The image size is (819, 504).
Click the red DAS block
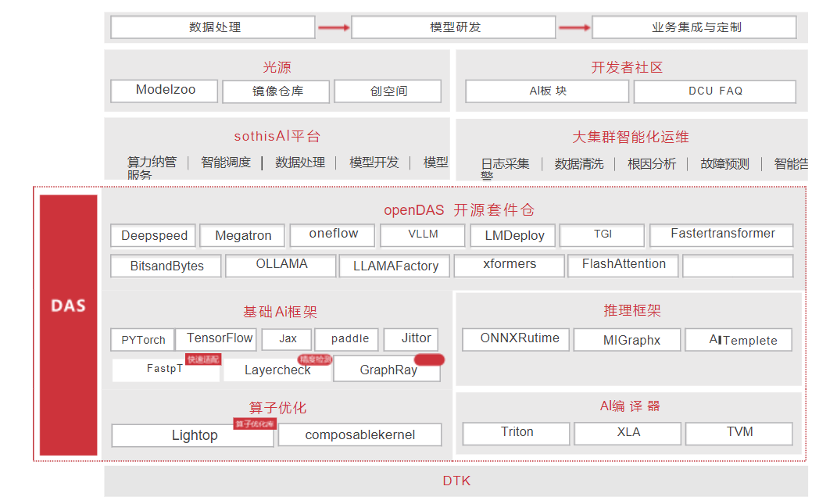click(69, 324)
